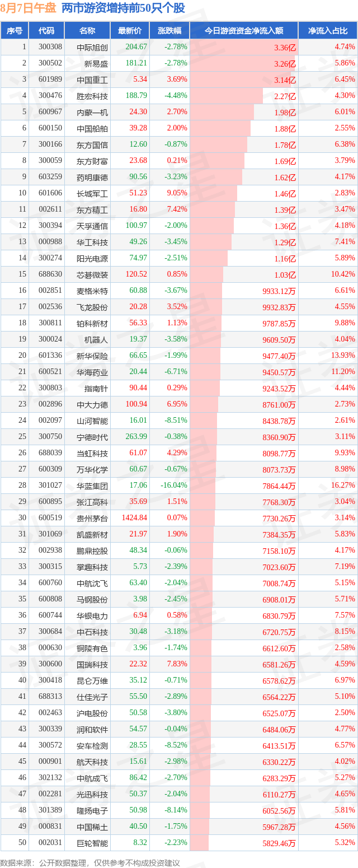The height and width of the screenshot is (868, 358).
Task: Select stock name 凯盛新材
Action: click(92, 535)
